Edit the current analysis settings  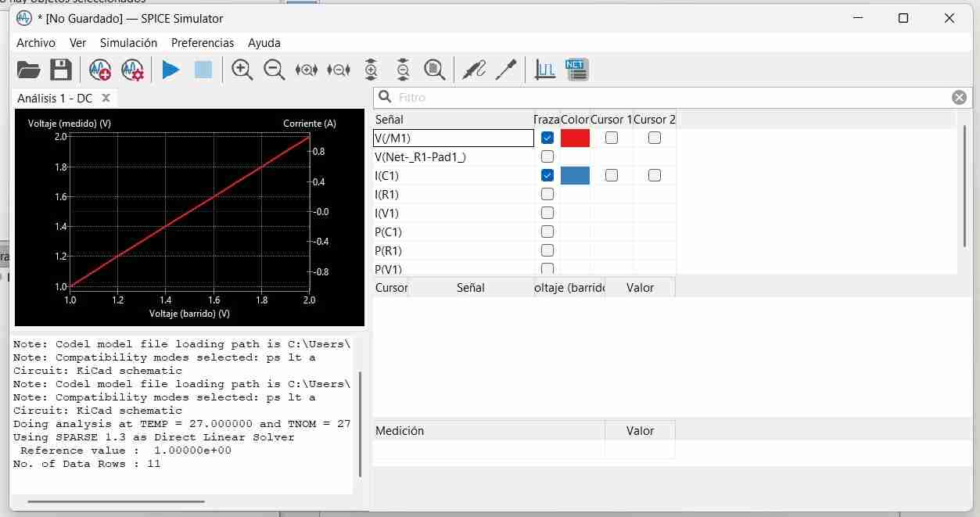tap(133, 70)
